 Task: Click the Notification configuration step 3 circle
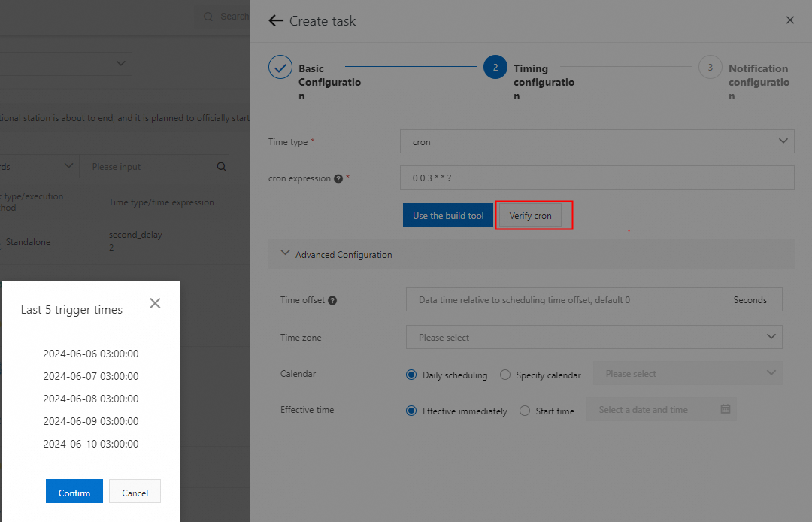click(710, 68)
